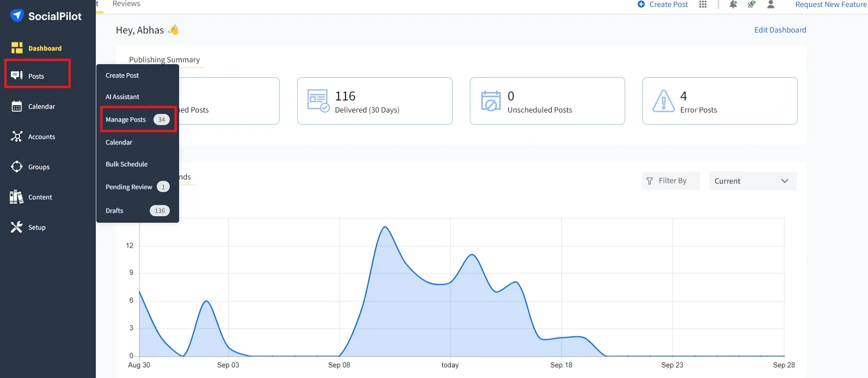Click the user profile icon
Image resolution: width=868 pixels, height=378 pixels.
[771, 5]
